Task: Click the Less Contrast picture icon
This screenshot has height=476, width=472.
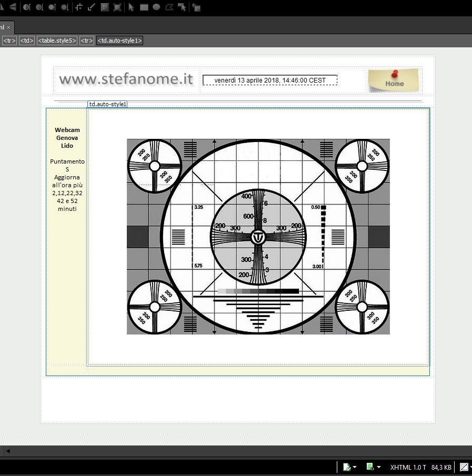Action: pyautogui.click(x=39, y=7)
